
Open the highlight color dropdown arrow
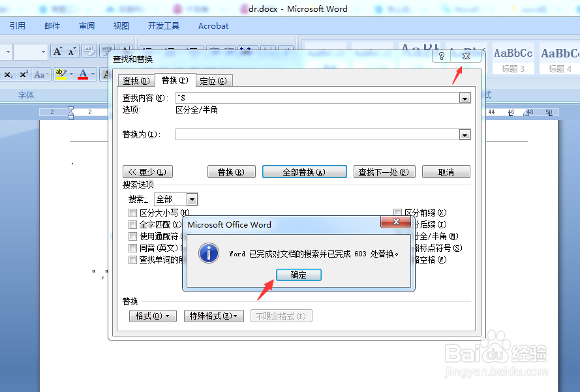(71, 74)
